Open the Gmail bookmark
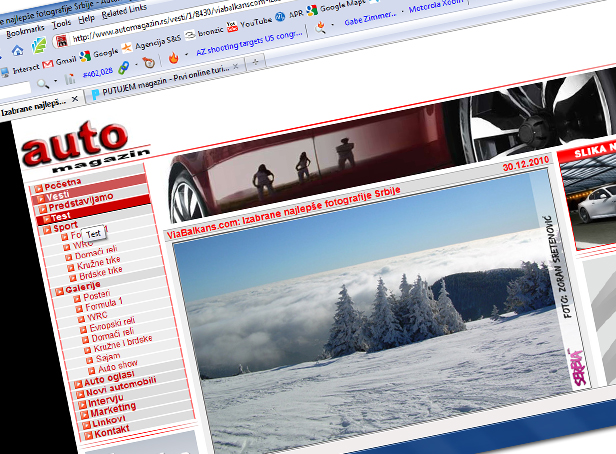 [x=59, y=62]
